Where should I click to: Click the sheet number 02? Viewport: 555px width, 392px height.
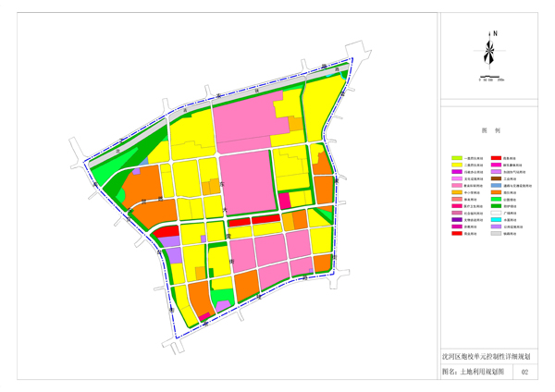tap(525, 372)
